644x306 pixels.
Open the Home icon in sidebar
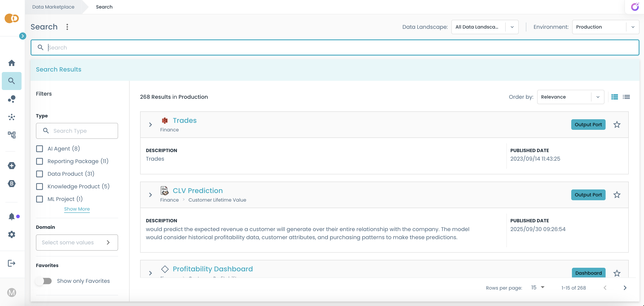pos(11,63)
